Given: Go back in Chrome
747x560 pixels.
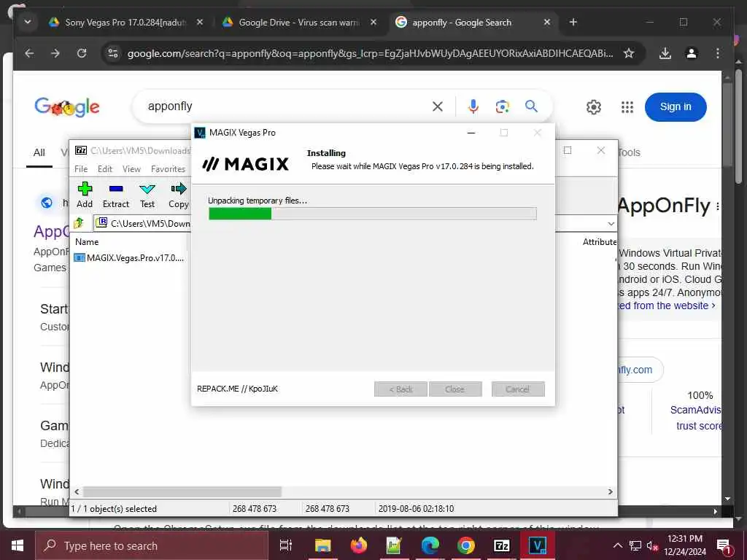Looking at the screenshot, I should (x=29, y=53).
